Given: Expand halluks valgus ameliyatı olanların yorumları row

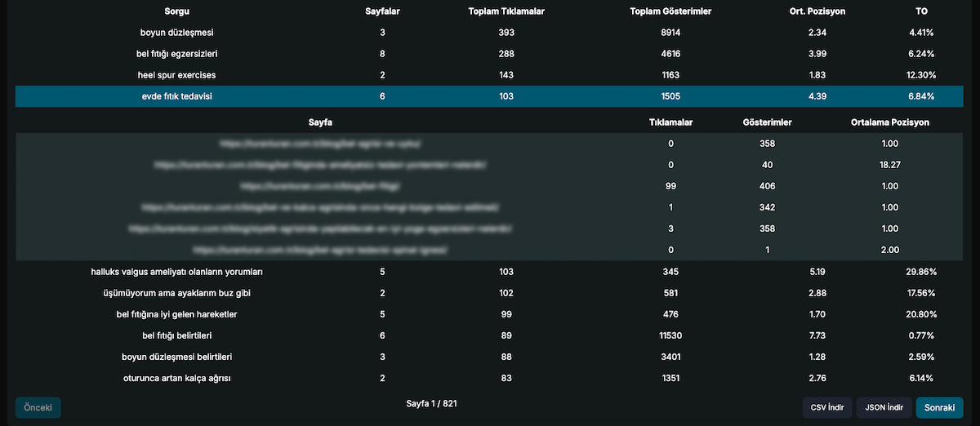Looking at the screenshot, I should [x=489, y=271].
